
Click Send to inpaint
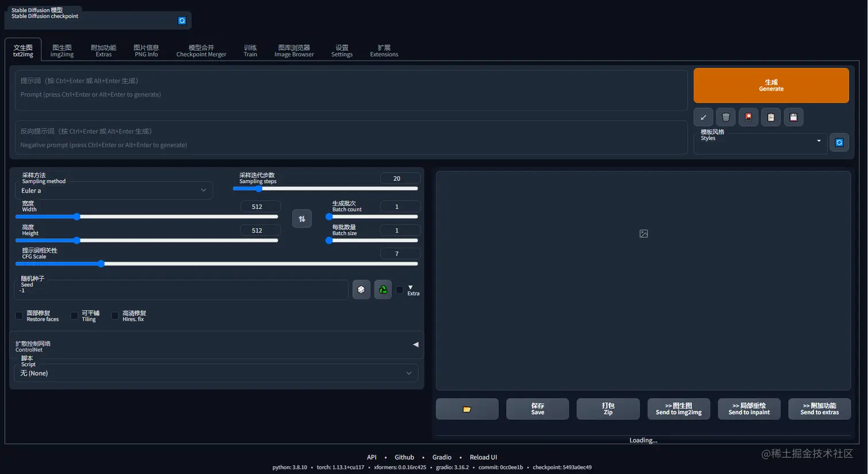749,409
